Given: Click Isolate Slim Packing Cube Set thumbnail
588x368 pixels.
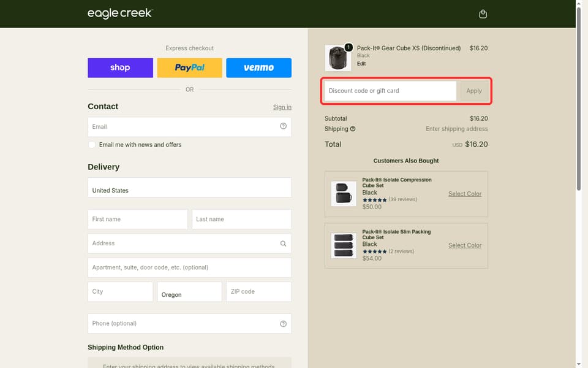Looking at the screenshot, I should [x=344, y=245].
